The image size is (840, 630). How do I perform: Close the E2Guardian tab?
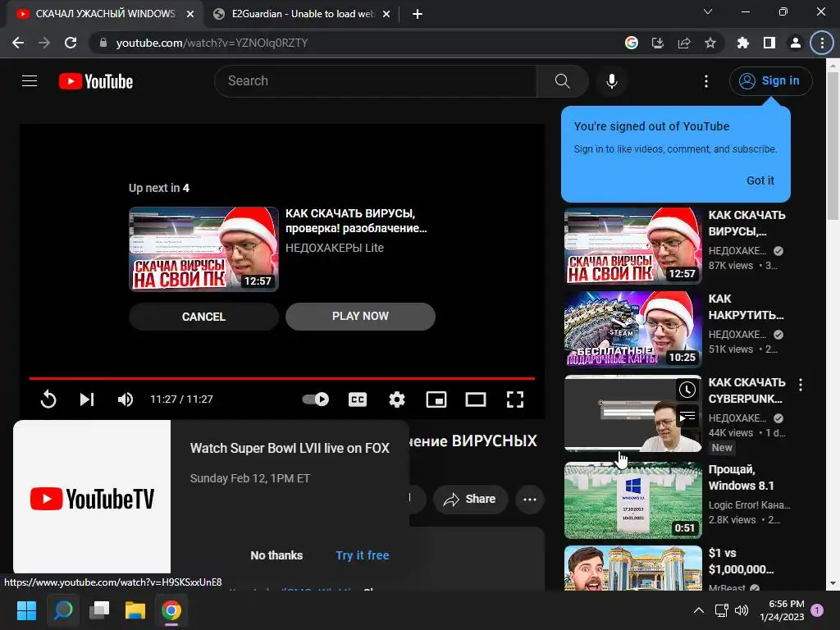coord(386,14)
